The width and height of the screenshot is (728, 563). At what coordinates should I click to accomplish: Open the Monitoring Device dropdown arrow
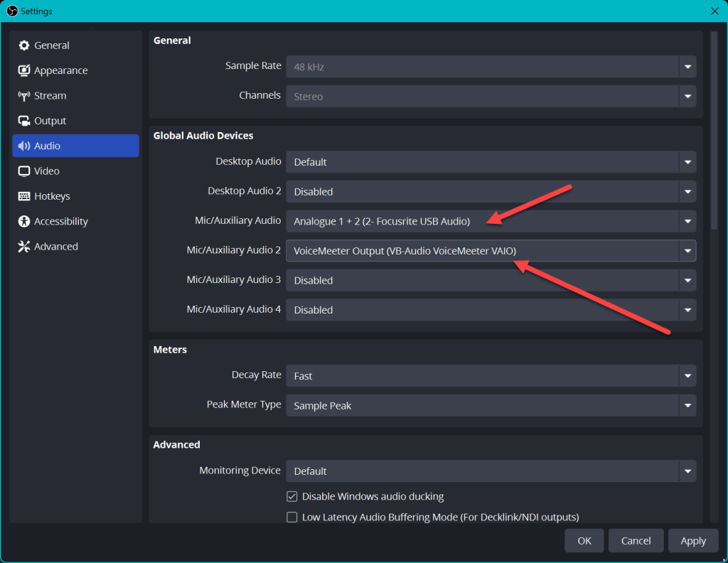tap(687, 471)
